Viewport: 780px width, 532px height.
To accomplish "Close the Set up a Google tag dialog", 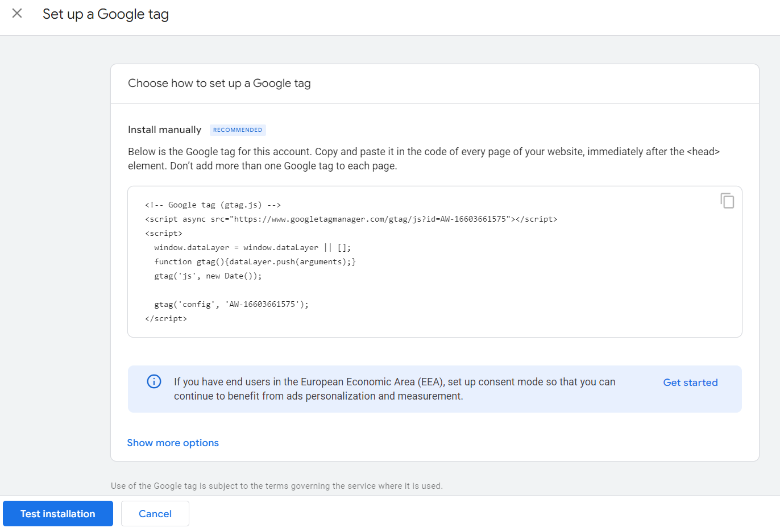I will pos(17,13).
